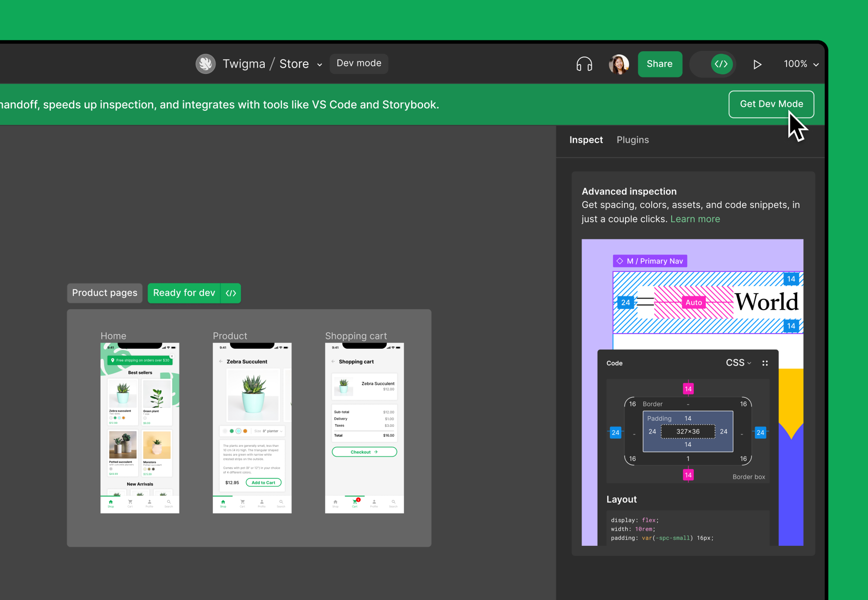Open the CSS code language dropdown
Image resolution: width=868 pixels, height=600 pixels.
pos(738,363)
